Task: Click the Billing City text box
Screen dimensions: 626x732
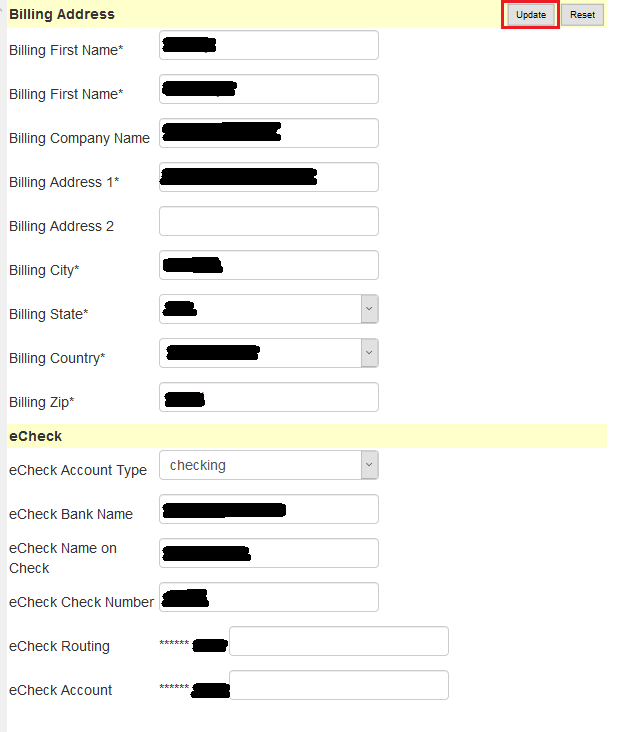Action: coord(269,265)
